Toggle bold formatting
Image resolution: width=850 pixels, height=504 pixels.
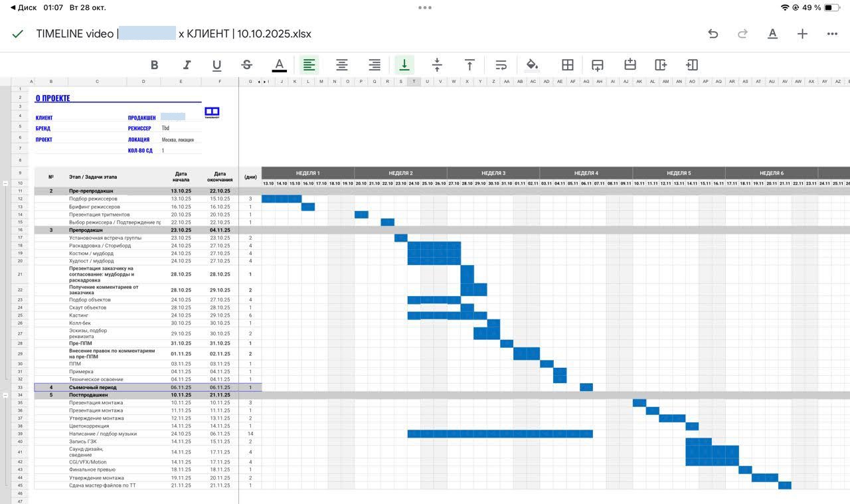tap(154, 65)
